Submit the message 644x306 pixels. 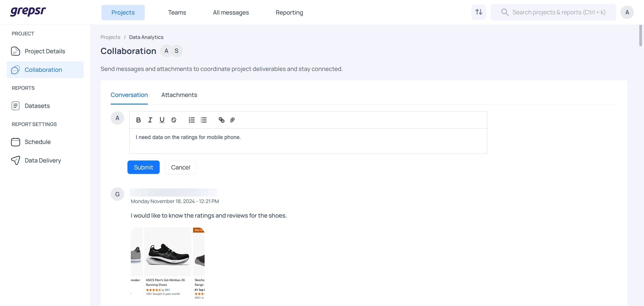pyautogui.click(x=144, y=167)
